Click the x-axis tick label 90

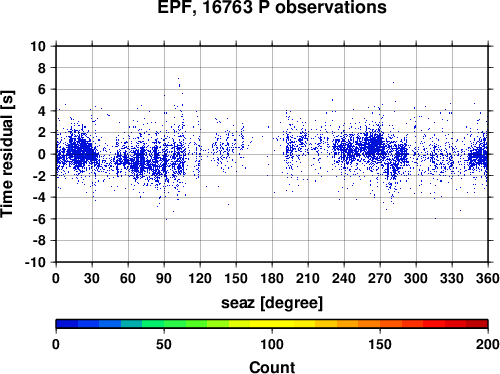tap(164, 278)
